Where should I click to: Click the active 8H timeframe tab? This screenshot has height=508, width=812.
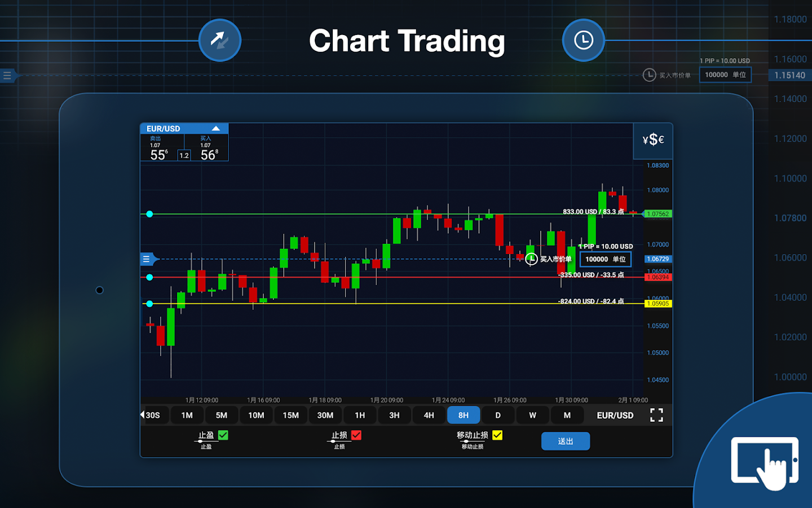pos(464,415)
